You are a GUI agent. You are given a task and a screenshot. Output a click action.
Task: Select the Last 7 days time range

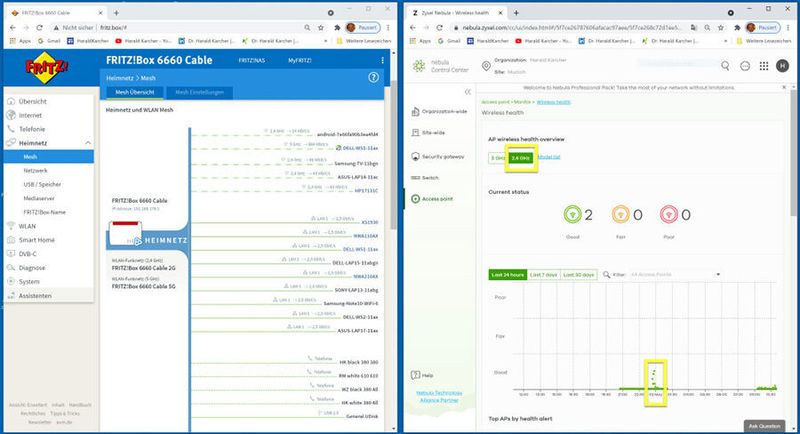pyautogui.click(x=543, y=274)
